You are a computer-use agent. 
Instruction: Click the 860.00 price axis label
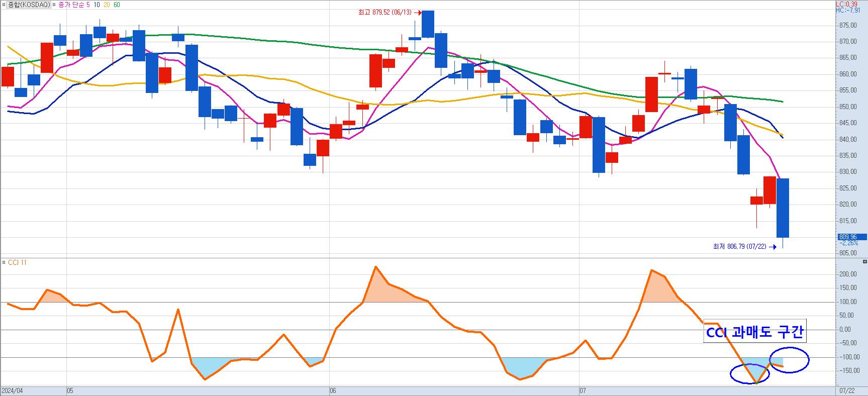coord(848,74)
